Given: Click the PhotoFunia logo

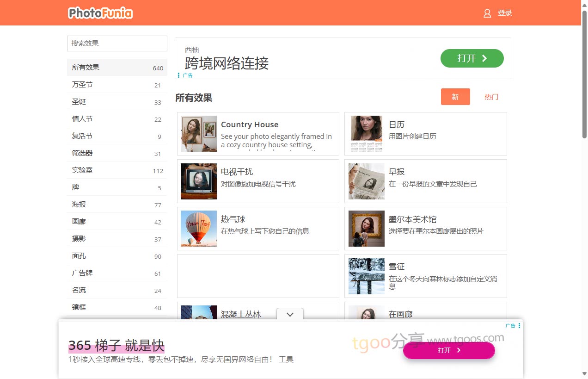Looking at the screenshot, I should (100, 13).
